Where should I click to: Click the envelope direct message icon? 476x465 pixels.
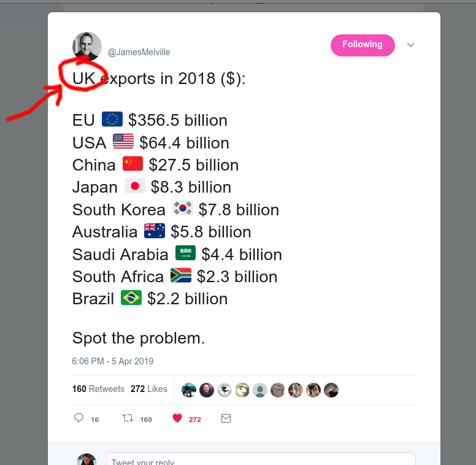(226, 418)
